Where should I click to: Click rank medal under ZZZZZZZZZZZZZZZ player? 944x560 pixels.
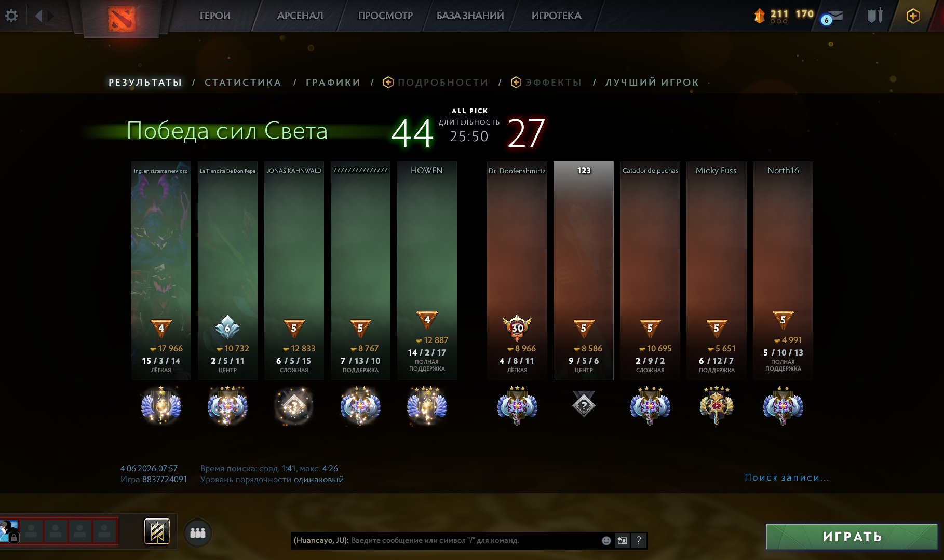point(360,406)
